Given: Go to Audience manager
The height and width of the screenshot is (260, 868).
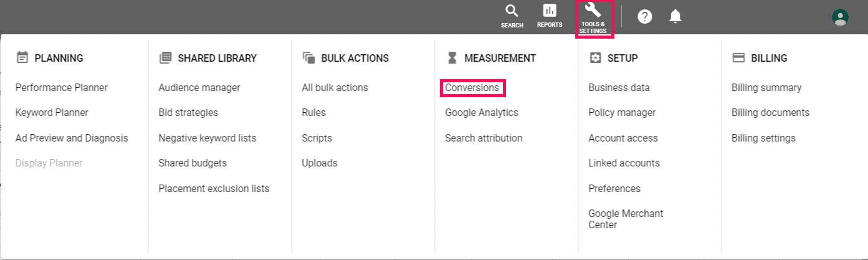Looking at the screenshot, I should click(199, 88).
